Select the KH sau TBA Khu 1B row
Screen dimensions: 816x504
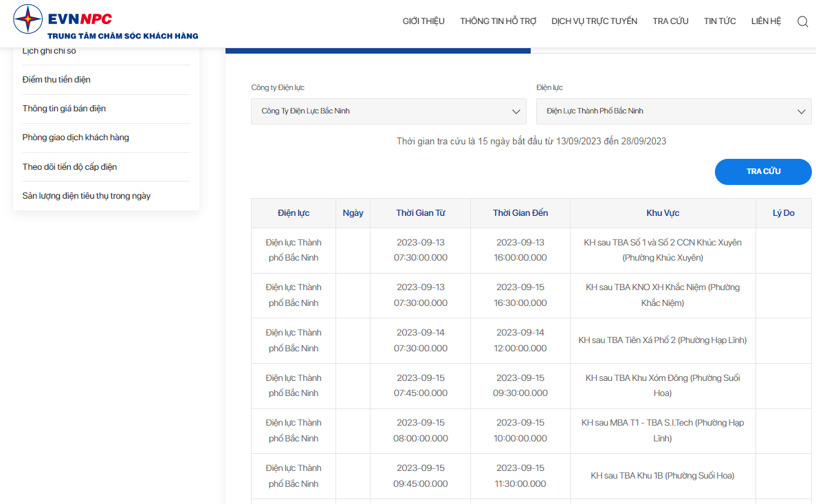point(663,476)
